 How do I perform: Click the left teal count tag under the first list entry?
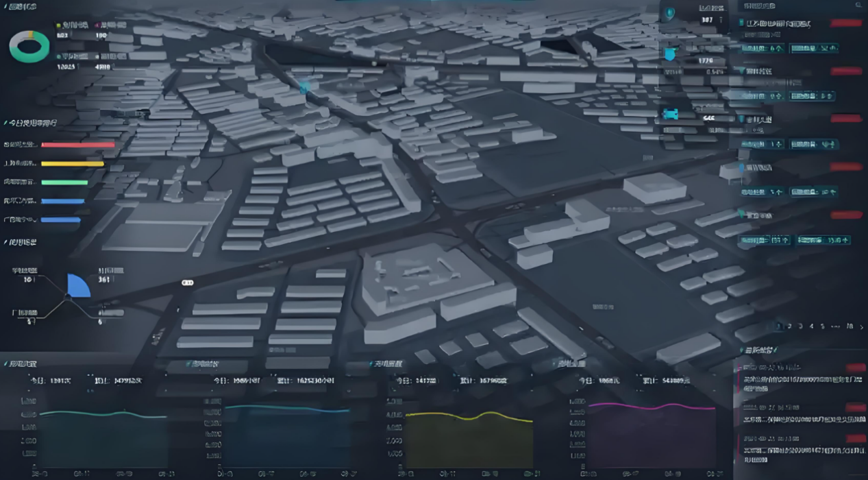pos(762,49)
